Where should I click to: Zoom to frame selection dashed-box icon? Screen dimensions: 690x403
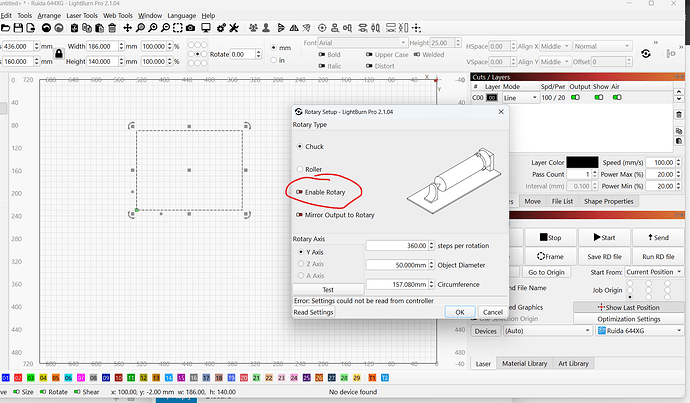pos(177,28)
